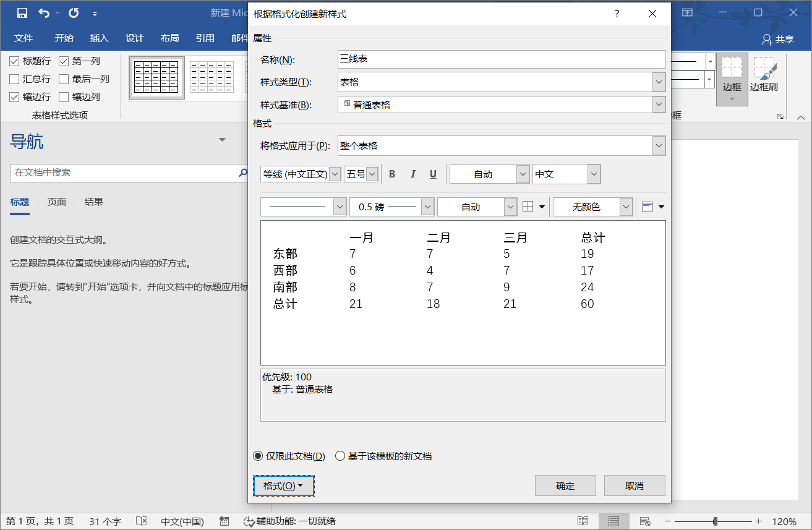Open the spelling check status icon
Viewport: 812px width, 530px height.
pyautogui.click(x=142, y=521)
